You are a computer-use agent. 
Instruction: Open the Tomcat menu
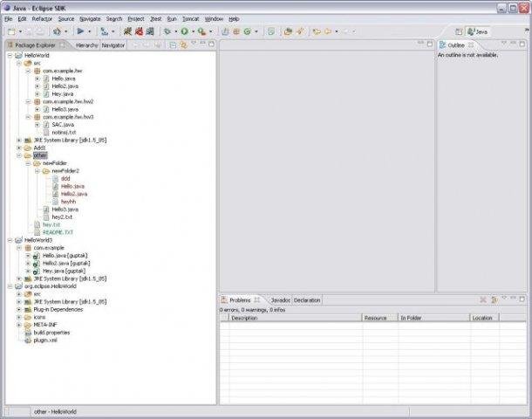[190, 19]
